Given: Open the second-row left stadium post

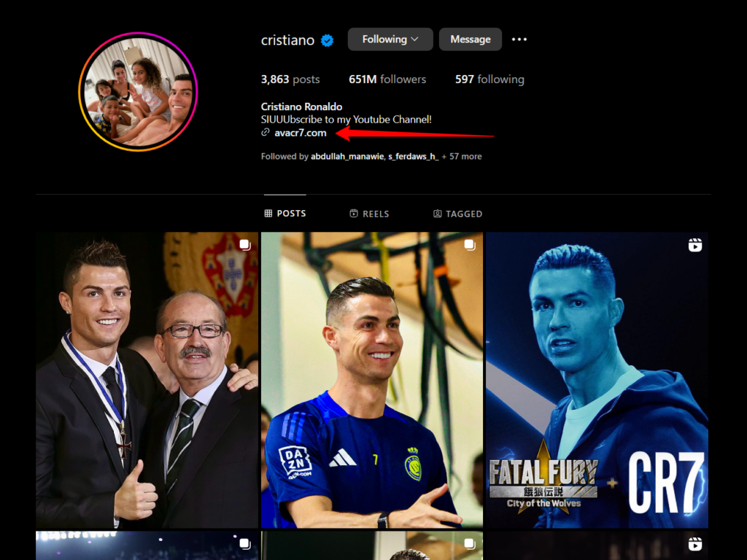Looking at the screenshot, I should pos(147,545).
